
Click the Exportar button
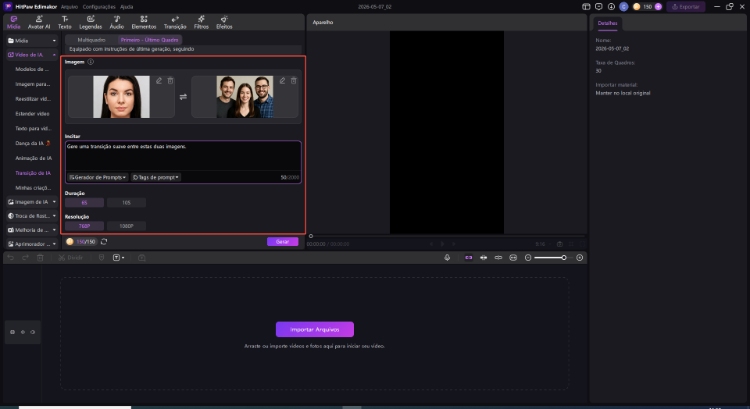pos(686,7)
